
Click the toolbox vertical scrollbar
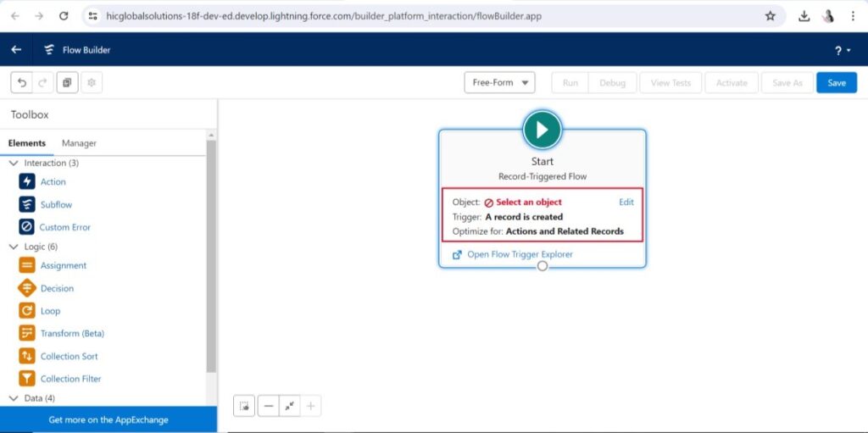[x=211, y=256]
